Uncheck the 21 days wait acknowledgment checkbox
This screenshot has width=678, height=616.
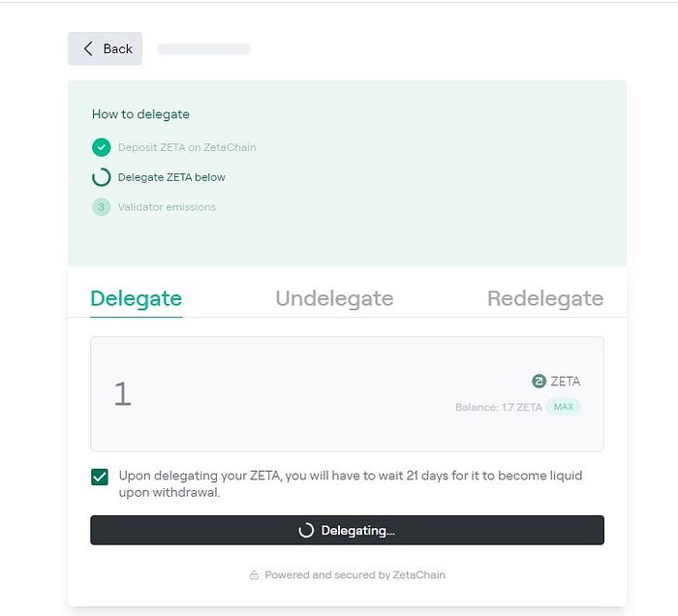click(100, 477)
